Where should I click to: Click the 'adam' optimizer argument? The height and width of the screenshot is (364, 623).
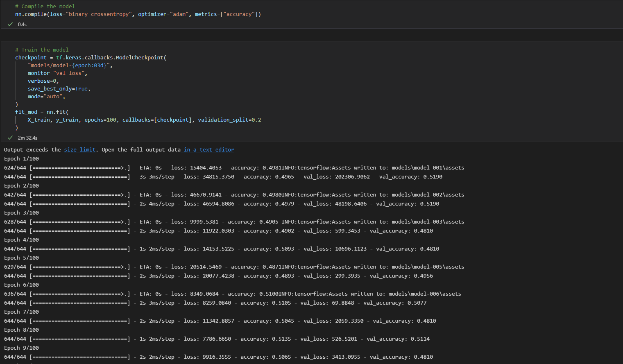(179, 14)
